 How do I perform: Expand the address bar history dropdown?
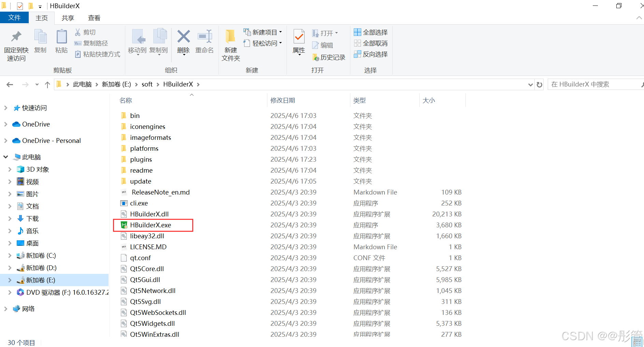pyautogui.click(x=530, y=84)
